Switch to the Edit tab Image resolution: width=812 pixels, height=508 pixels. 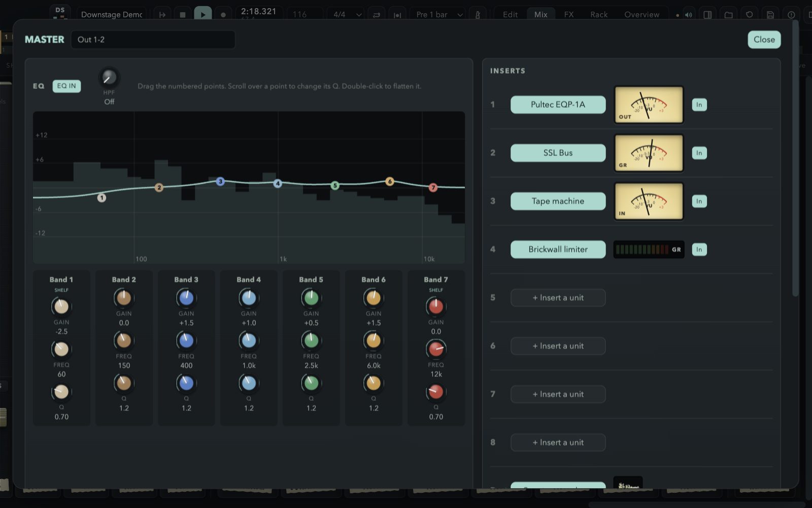tap(510, 15)
